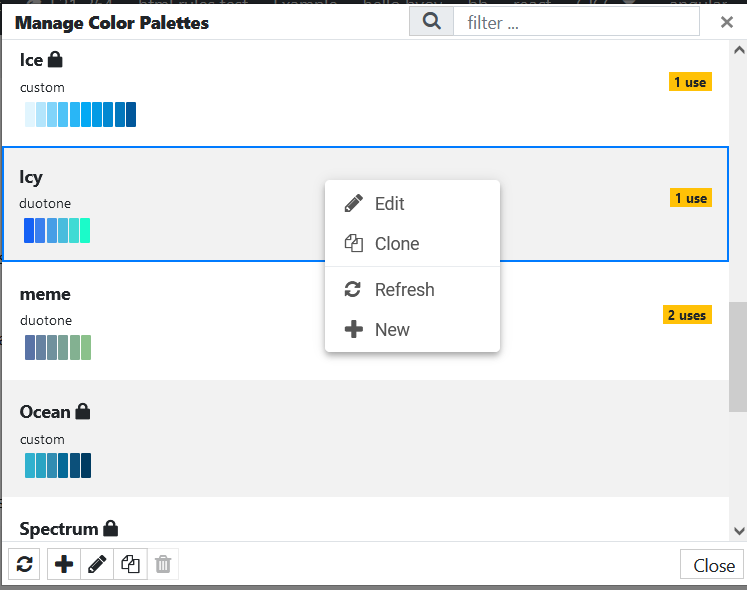747x590 pixels.
Task: Click the lock icon beside Ocean
Action: click(83, 411)
